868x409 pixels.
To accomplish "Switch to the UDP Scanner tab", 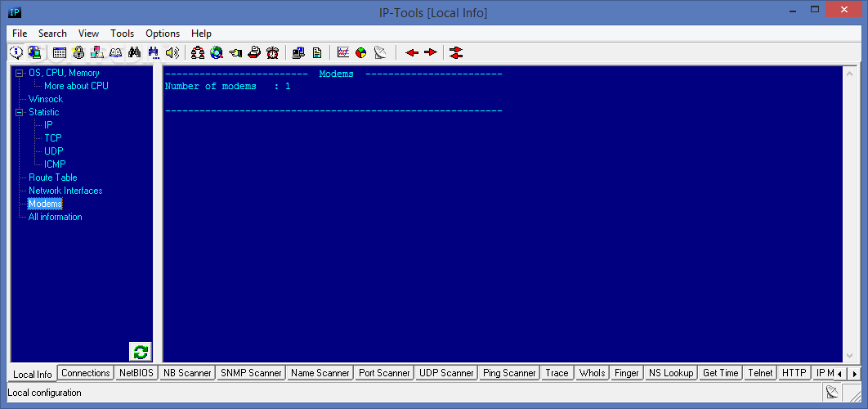I will [446, 373].
